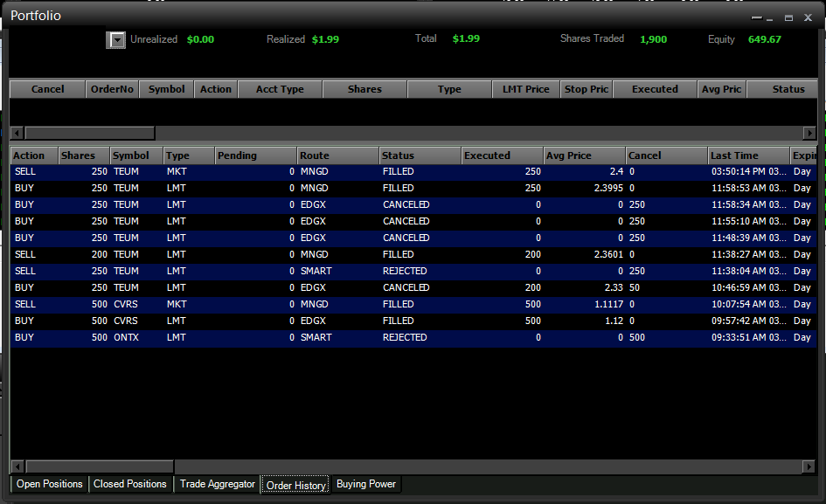
Task: Select the canceled BUY TEUM row at 11:48:39 AM
Action: point(413,238)
